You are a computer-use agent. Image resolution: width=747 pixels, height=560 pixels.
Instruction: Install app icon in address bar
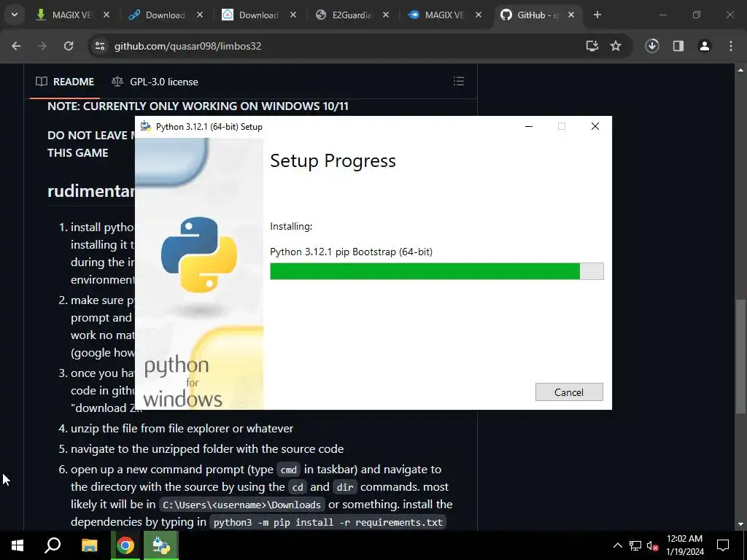click(x=592, y=46)
